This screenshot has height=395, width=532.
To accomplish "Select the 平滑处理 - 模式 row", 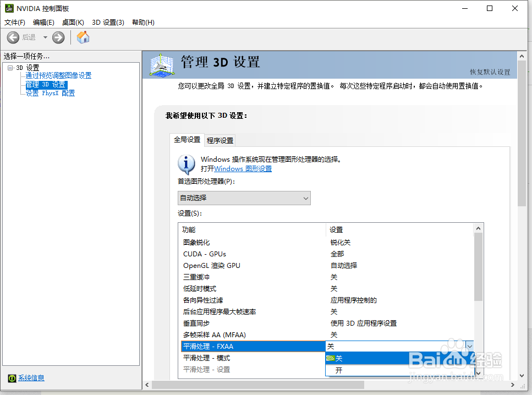I will coord(253,358).
